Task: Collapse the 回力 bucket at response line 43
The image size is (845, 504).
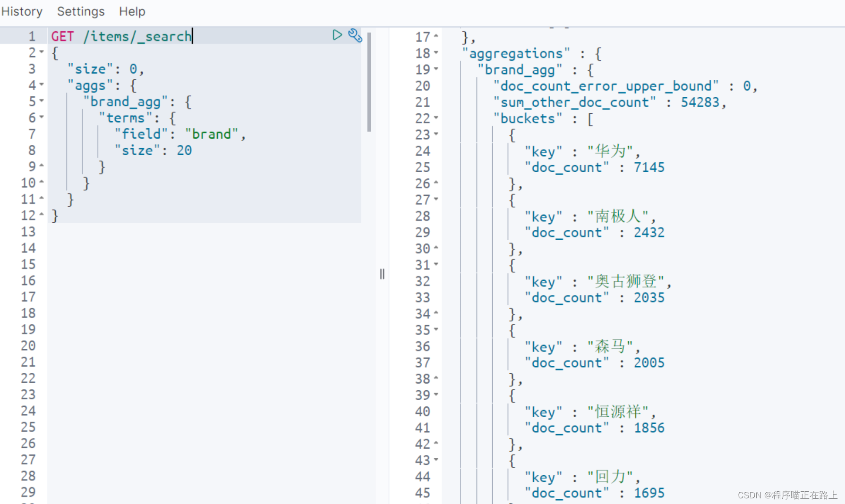Action: point(436,460)
